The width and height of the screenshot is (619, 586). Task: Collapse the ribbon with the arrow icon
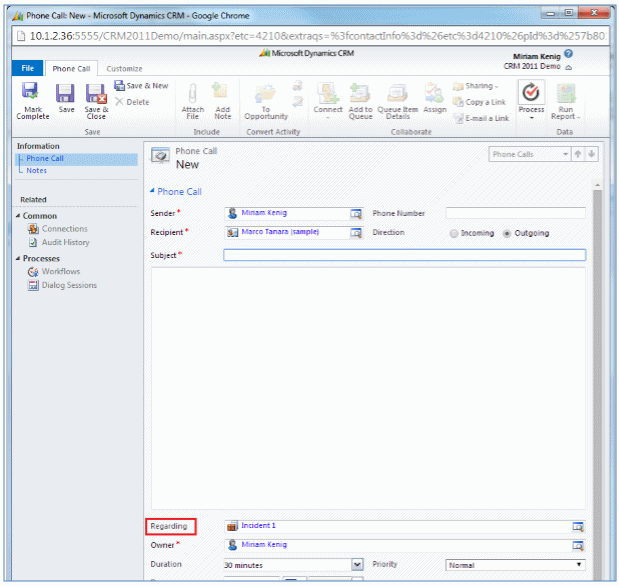pyautogui.click(x=568, y=68)
